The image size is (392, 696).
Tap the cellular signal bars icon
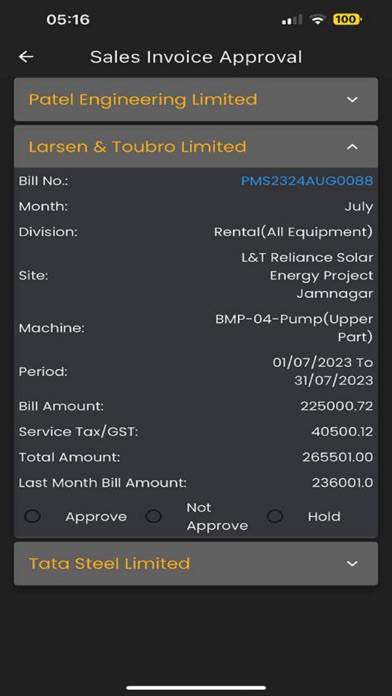291,20
